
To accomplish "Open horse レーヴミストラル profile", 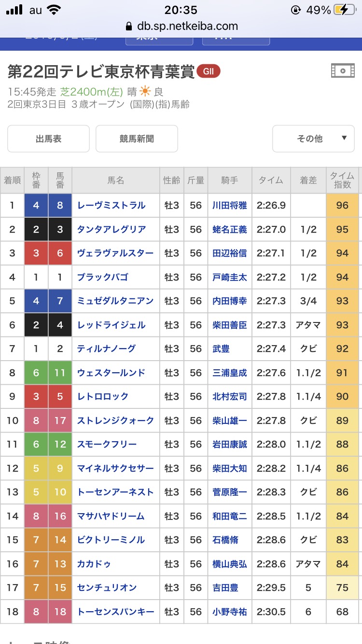I will coord(111,206).
